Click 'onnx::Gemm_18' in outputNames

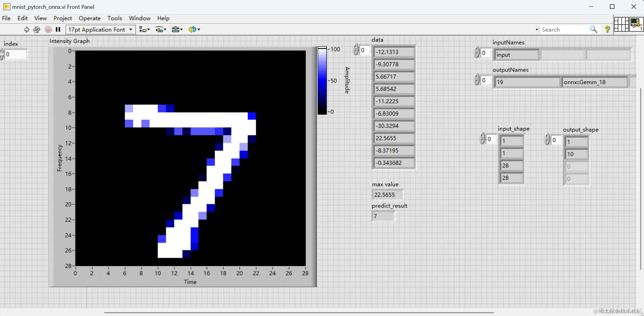coord(595,82)
